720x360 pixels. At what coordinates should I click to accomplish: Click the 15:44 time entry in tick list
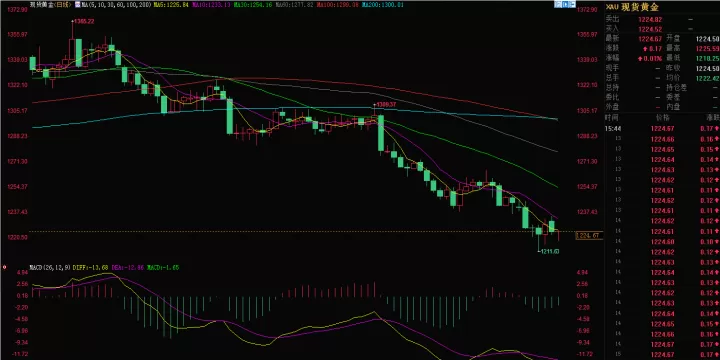[613, 129]
